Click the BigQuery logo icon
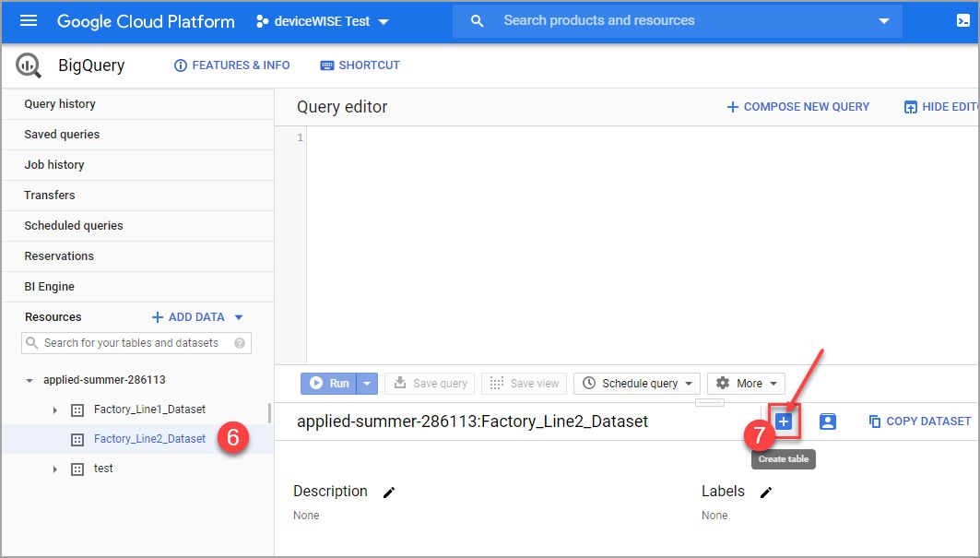The height and width of the screenshot is (558, 980). [29, 65]
